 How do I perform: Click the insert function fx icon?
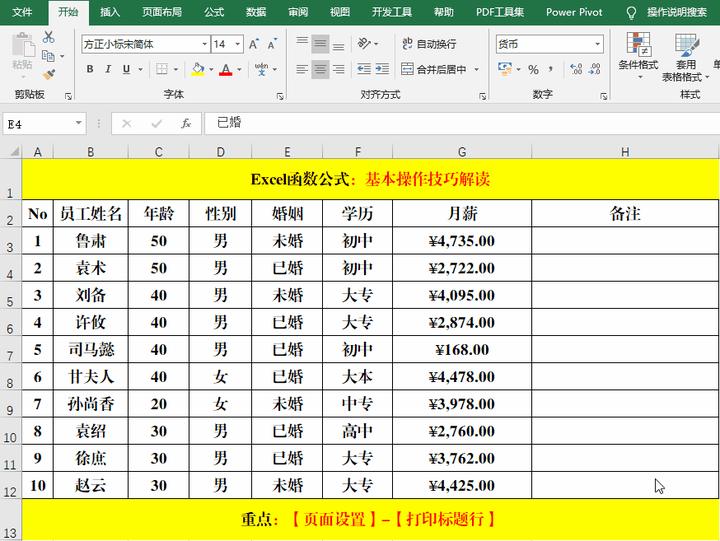186,123
